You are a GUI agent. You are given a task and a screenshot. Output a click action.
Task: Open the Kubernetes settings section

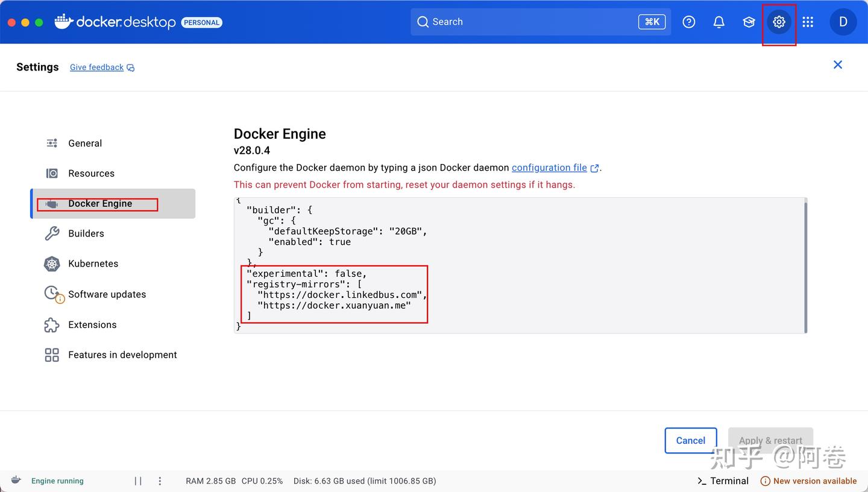click(x=113, y=264)
